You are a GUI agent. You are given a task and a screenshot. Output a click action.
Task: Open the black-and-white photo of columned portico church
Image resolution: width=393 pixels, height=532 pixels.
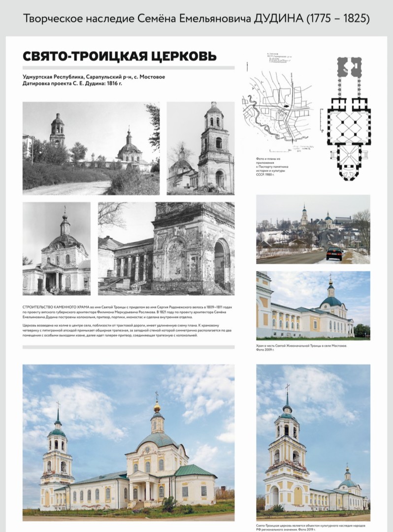tap(57, 248)
